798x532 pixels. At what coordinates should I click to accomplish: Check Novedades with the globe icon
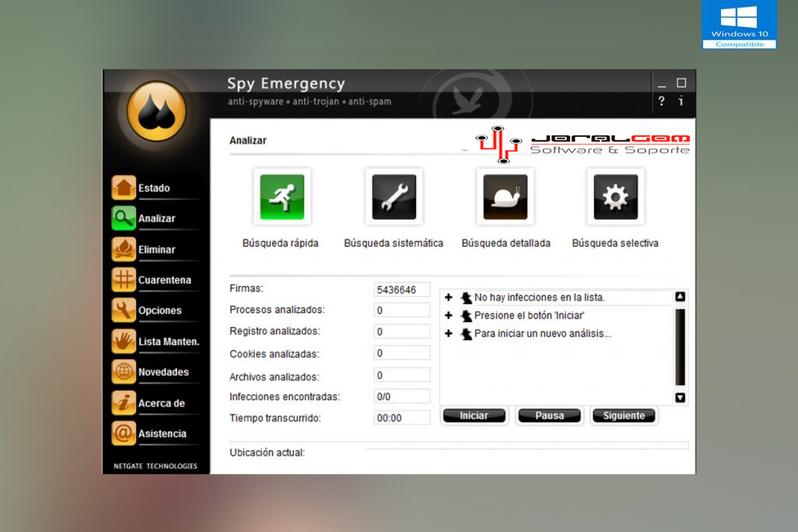click(x=124, y=372)
